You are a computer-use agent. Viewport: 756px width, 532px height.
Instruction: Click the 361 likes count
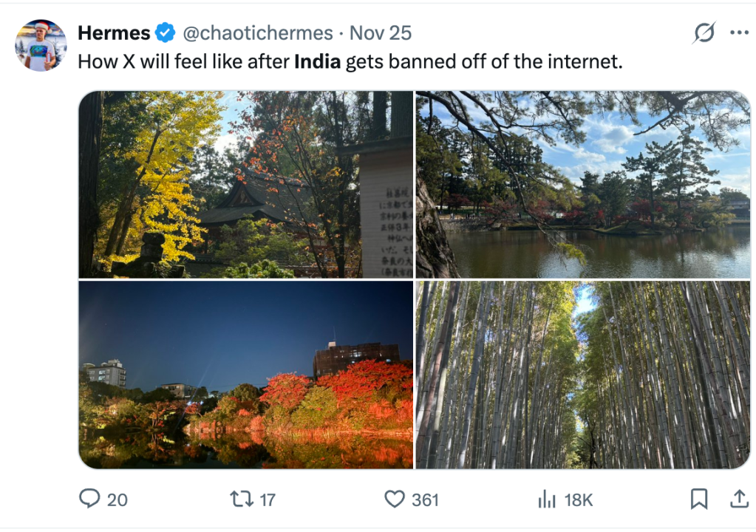(x=425, y=500)
